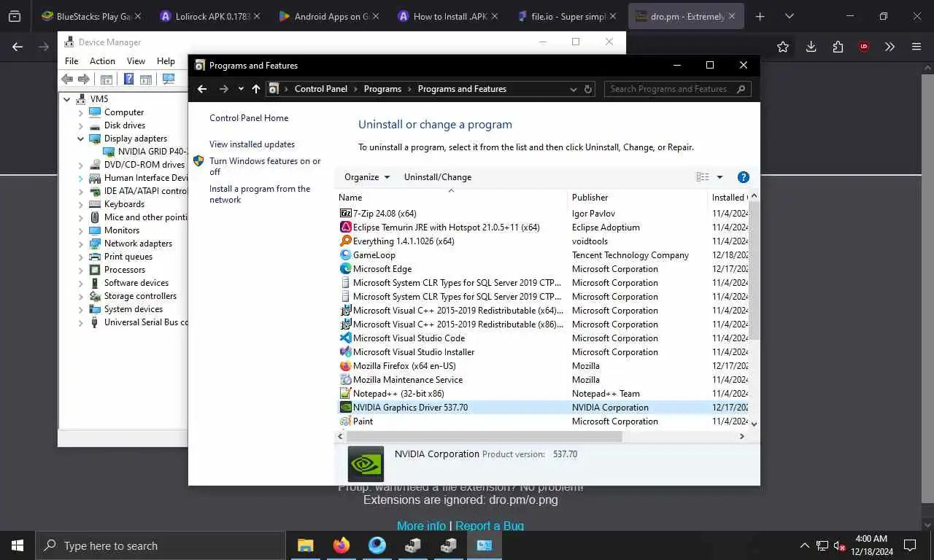This screenshot has width=934, height=560.
Task: Open the view options dropdown arrow
Action: [719, 177]
